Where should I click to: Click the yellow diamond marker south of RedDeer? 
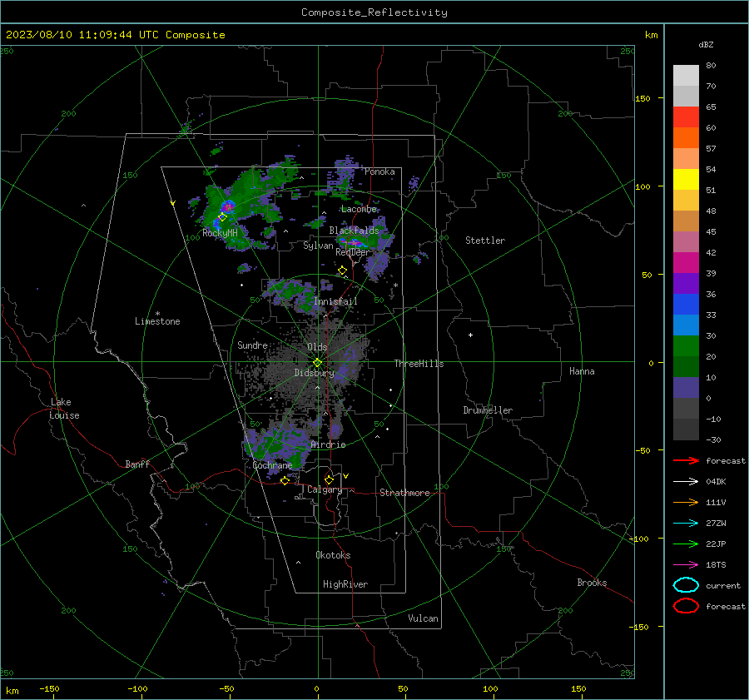(342, 271)
